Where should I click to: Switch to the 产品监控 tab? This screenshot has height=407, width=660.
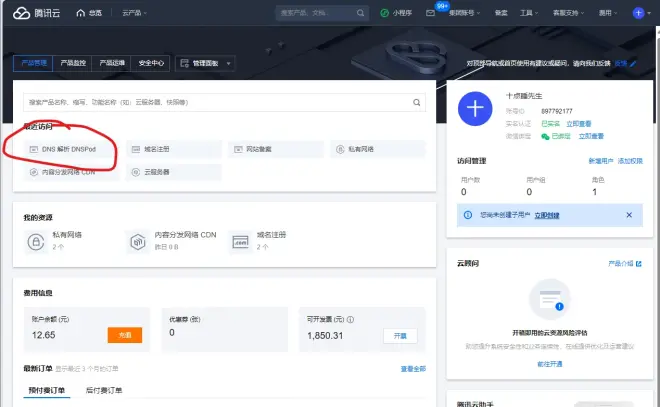73,63
